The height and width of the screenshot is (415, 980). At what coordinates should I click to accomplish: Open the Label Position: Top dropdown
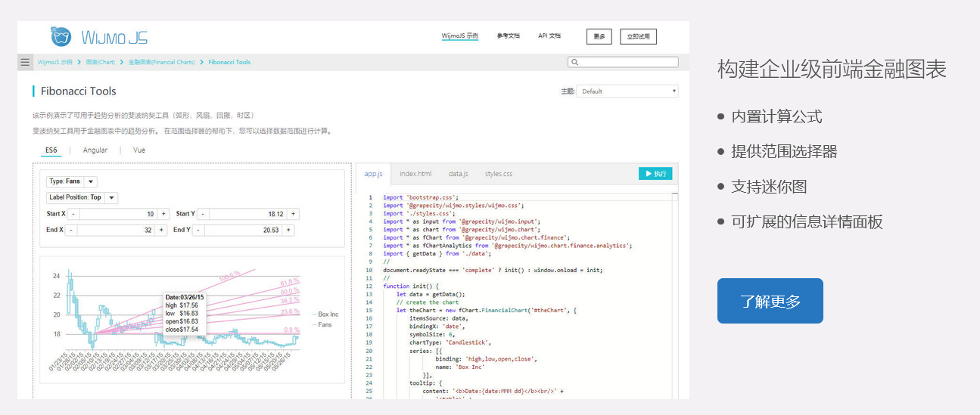pyautogui.click(x=82, y=197)
